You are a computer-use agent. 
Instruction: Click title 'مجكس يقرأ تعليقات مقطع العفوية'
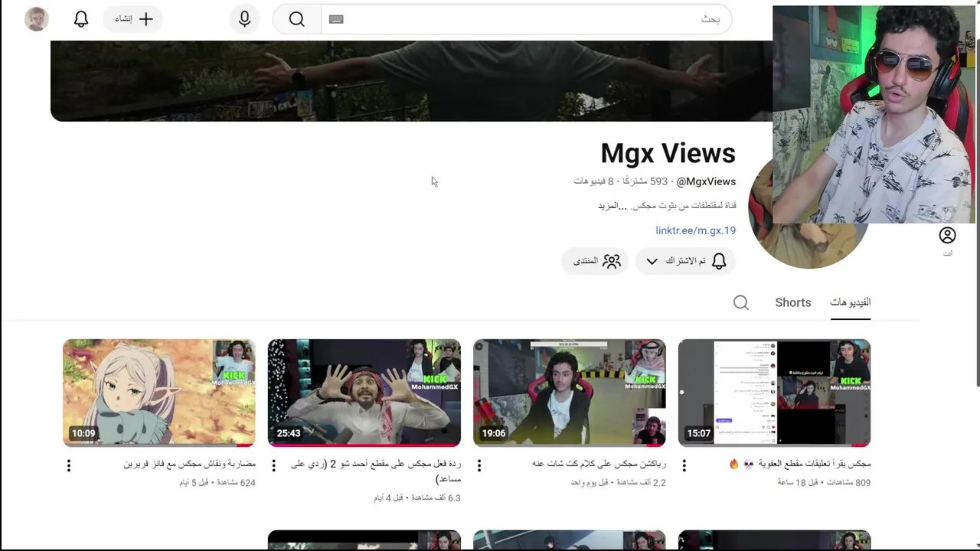pos(800,464)
